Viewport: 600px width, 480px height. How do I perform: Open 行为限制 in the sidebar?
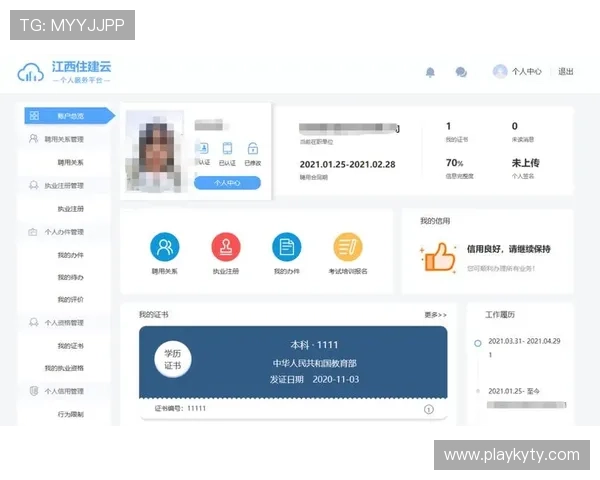click(70, 414)
